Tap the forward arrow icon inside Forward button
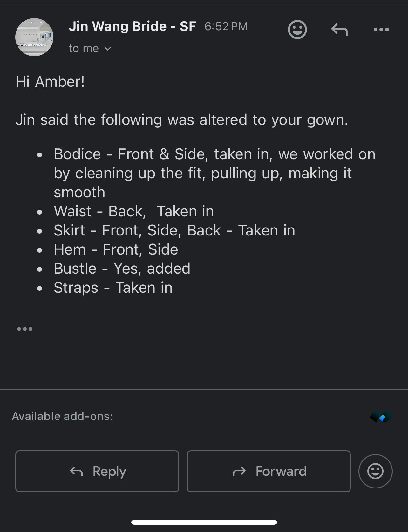The image size is (408, 532). 239,471
